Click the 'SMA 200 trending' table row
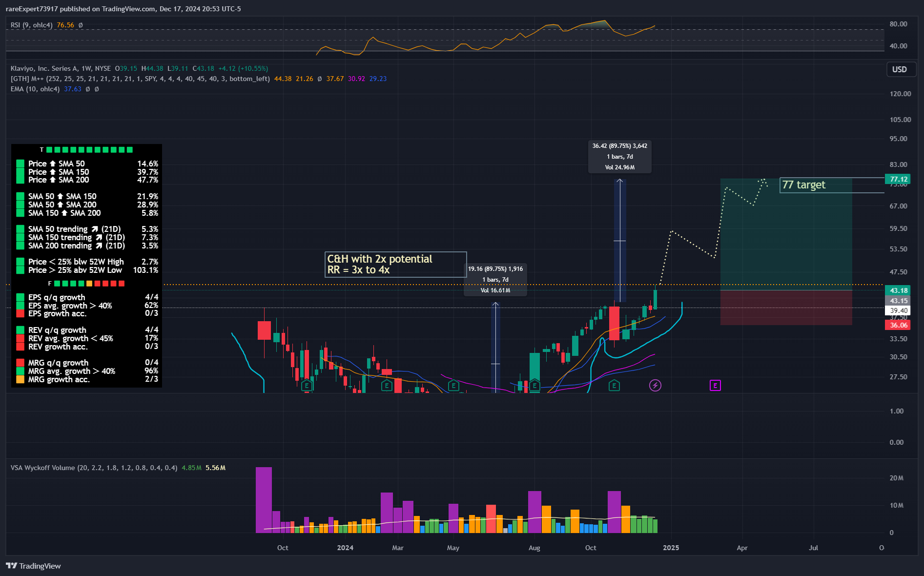The width and height of the screenshot is (924, 576). click(x=87, y=246)
